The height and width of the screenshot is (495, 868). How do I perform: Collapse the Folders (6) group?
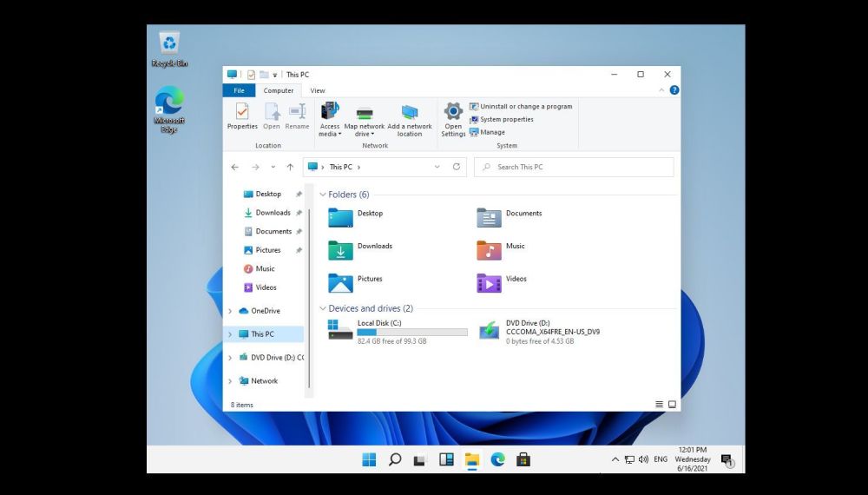pos(323,195)
